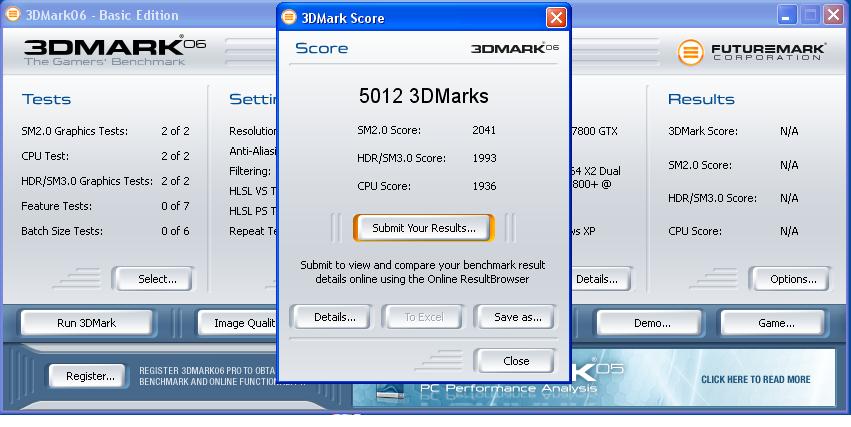Close the score dialog with the Close button

pyautogui.click(x=515, y=361)
